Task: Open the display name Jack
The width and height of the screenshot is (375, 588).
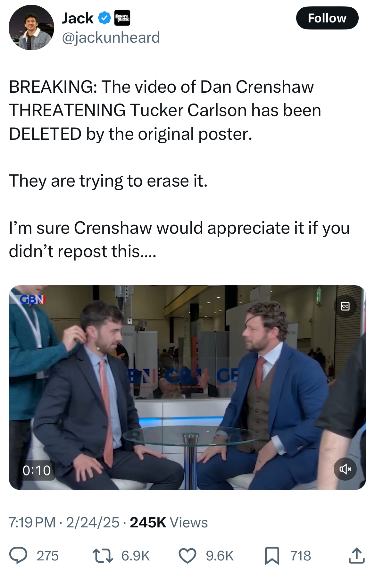Action: click(x=78, y=18)
